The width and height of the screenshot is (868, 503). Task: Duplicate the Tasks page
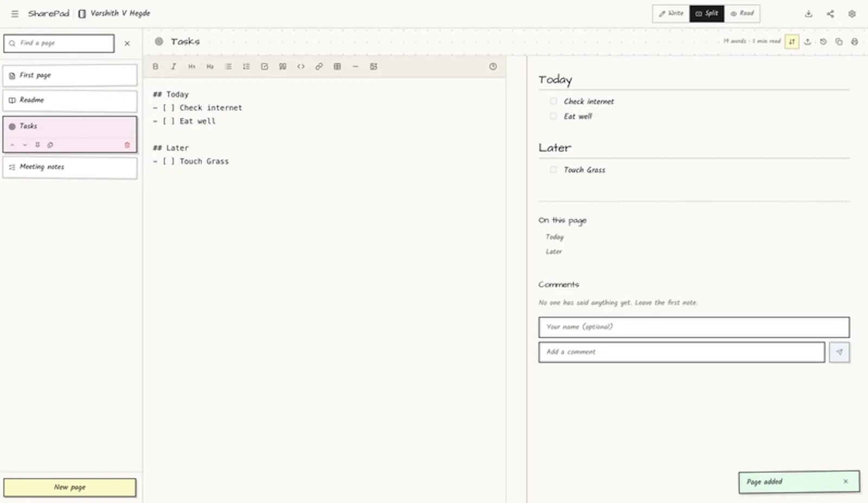50,145
